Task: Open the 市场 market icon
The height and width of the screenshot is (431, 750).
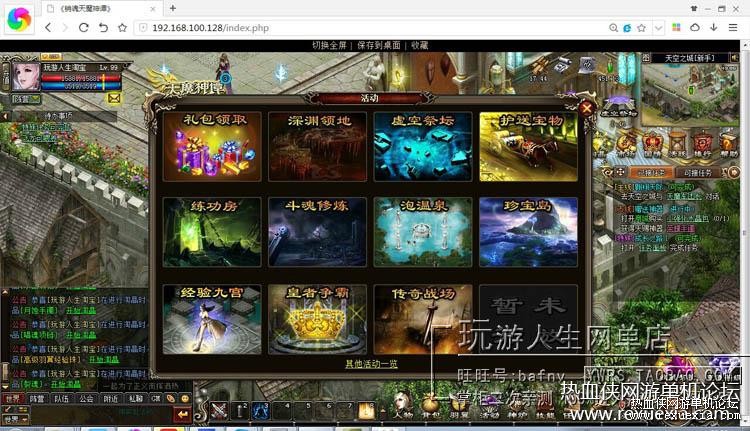Action: pyautogui.click(x=625, y=144)
